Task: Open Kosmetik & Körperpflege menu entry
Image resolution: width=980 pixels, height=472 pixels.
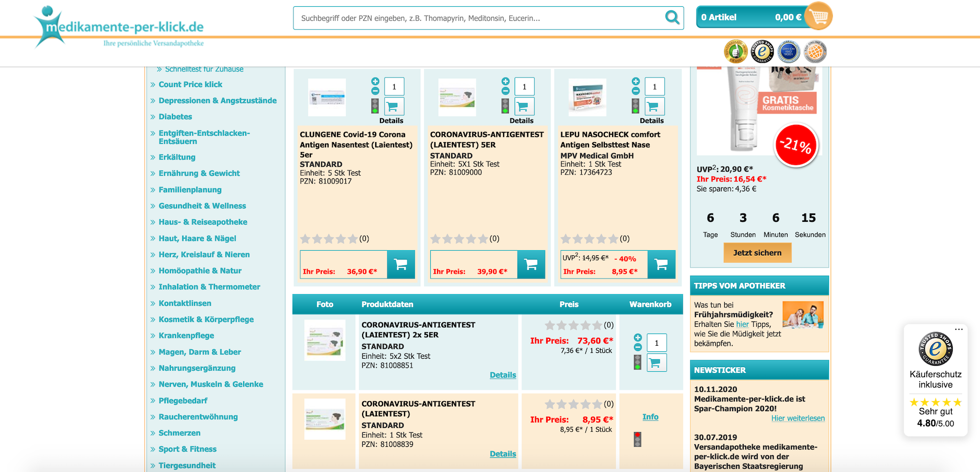Action: click(206, 319)
